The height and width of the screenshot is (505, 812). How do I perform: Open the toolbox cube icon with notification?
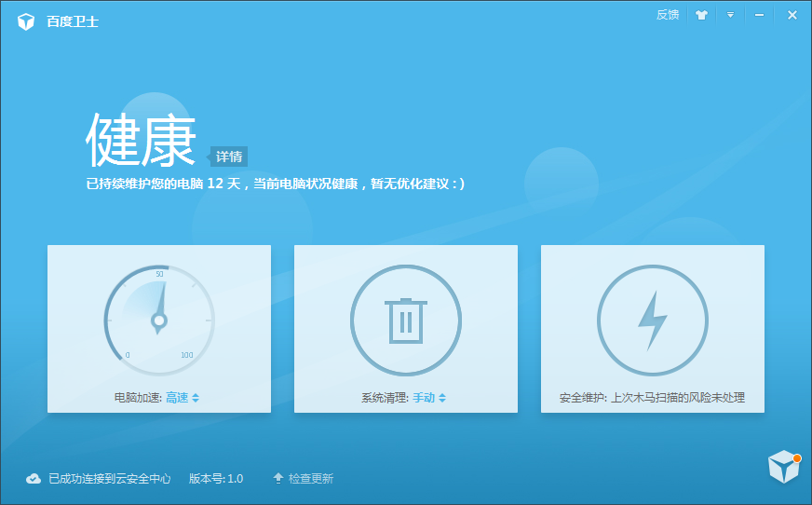coord(782,467)
